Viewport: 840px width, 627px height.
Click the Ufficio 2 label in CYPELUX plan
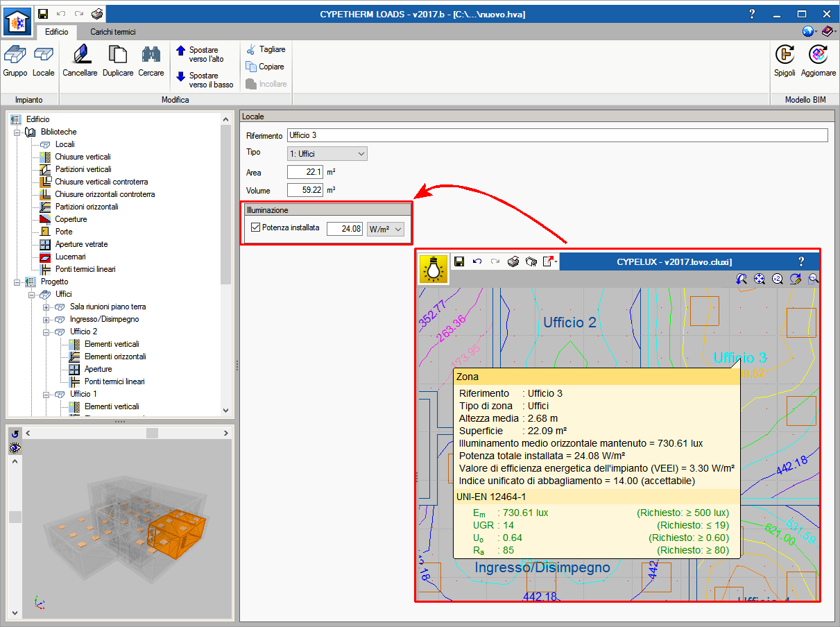click(x=569, y=323)
